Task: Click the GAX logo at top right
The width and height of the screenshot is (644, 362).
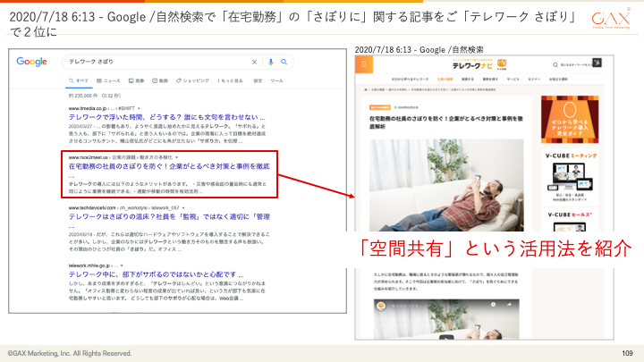Action: (611, 19)
